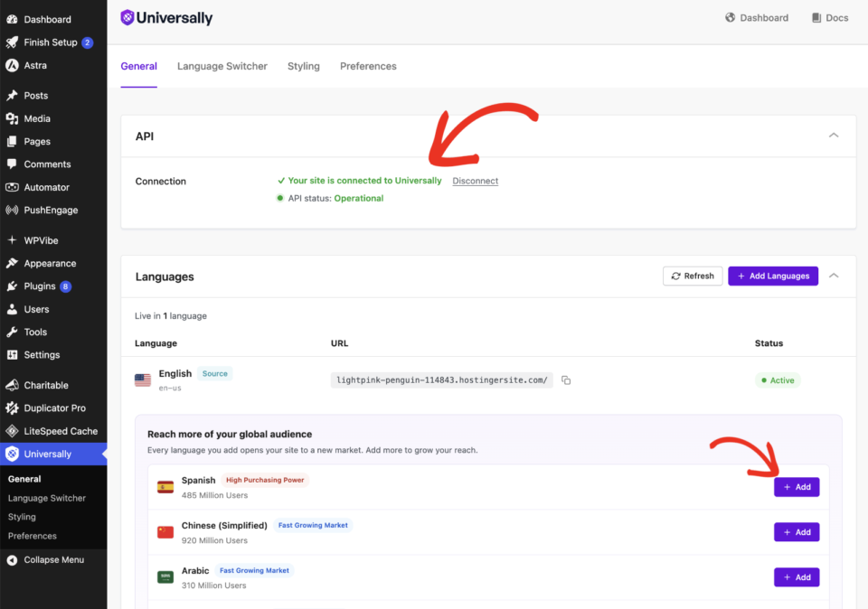Add the Arabic language
Screen dimensions: 868x609
click(797, 576)
